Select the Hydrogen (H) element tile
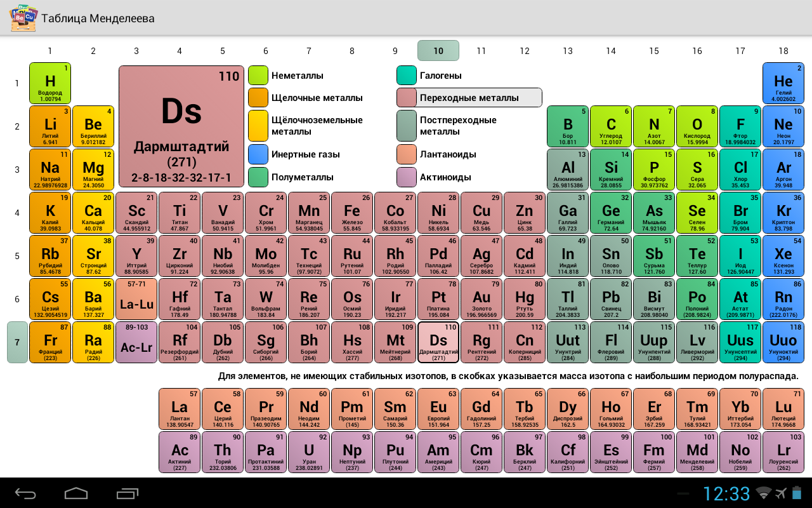This screenshot has width=812, height=508. tap(50, 83)
